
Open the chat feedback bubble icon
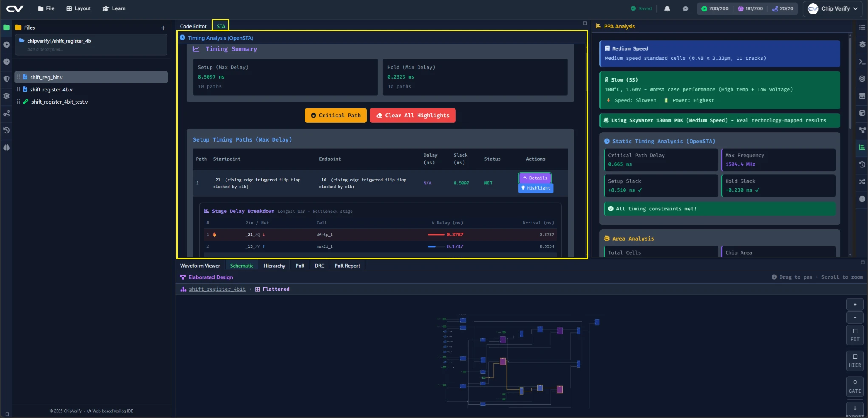tap(685, 8)
